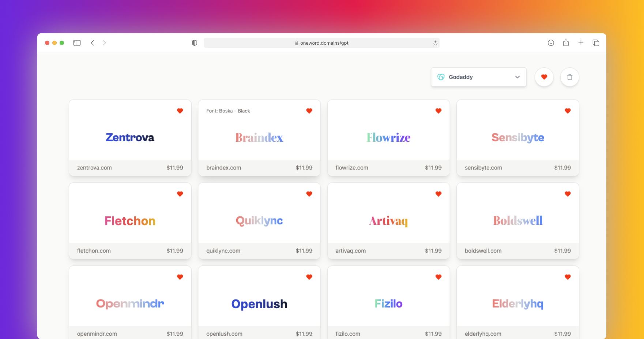Unfavorite the Zentrova card heart
644x339 pixels.
pyautogui.click(x=180, y=111)
